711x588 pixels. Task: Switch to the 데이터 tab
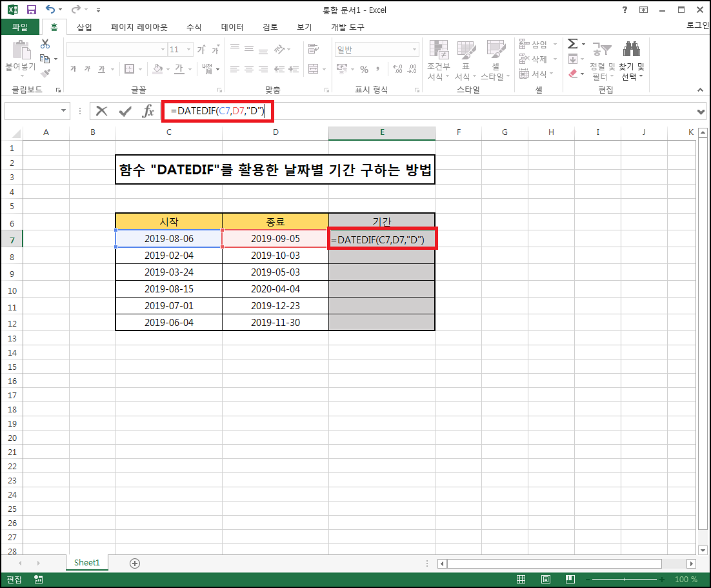tap(232, 27)
